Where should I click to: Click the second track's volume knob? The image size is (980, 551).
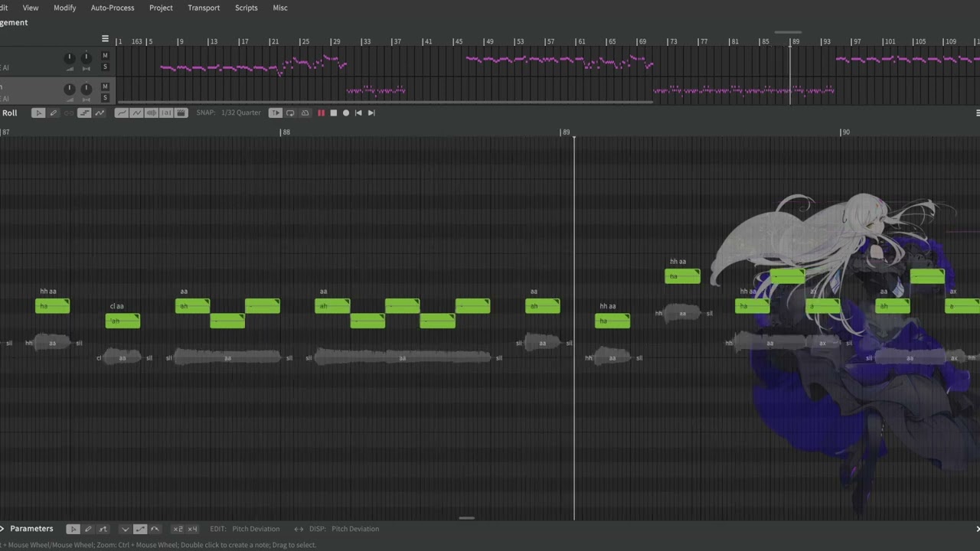[x=69, y=89]
